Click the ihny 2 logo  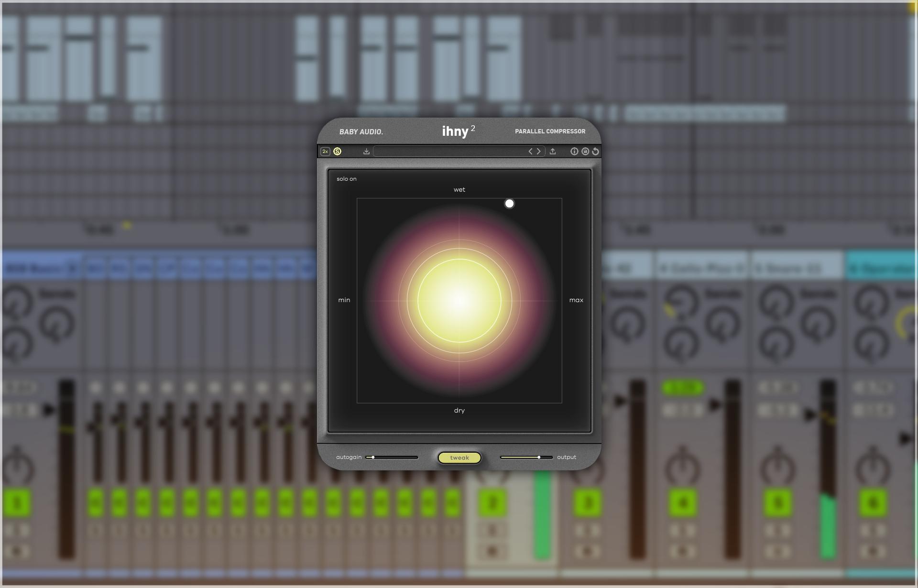458,131
